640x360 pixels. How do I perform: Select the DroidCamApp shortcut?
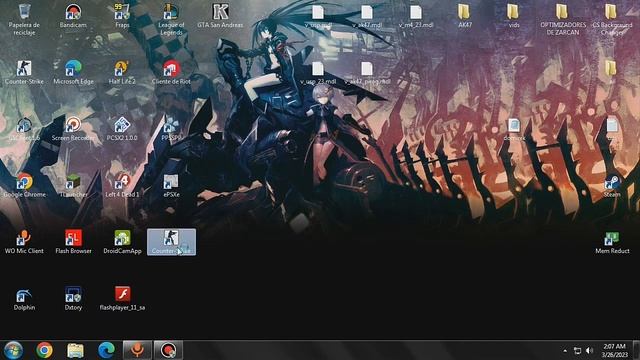[x=122, y=242]
